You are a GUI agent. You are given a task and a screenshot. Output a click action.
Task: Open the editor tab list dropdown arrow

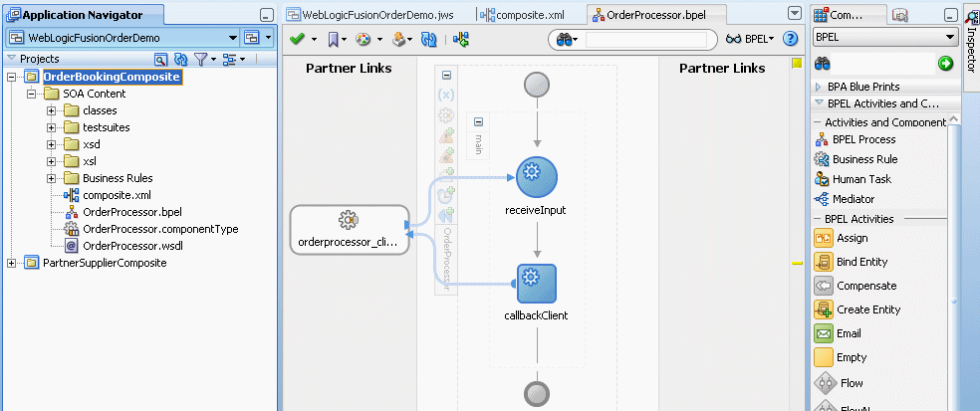click(x=795, y=14)
